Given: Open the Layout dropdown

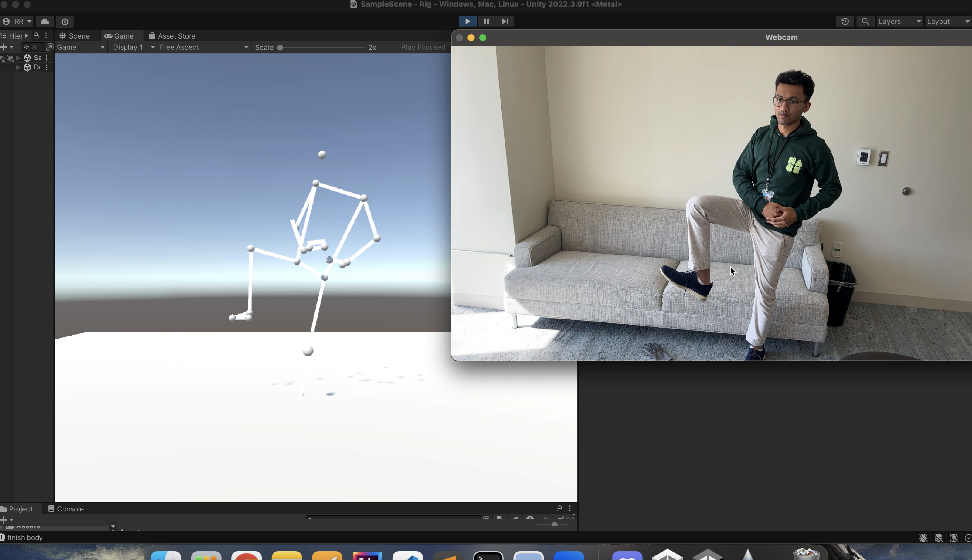Looking at the screenshot, I should point(947,22).
